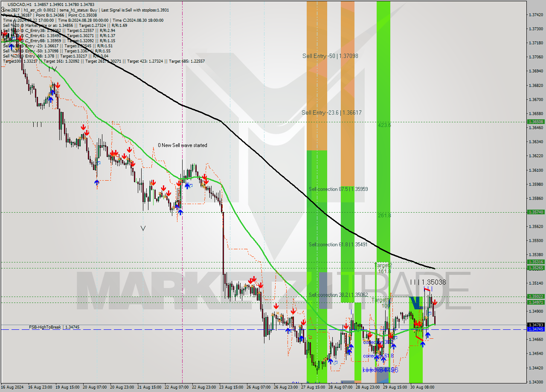Click the green 1.34971 price tag
Image resolution: width=546 pixels, height=392 pixels.
pyautogui.click(x=535, y=302)
